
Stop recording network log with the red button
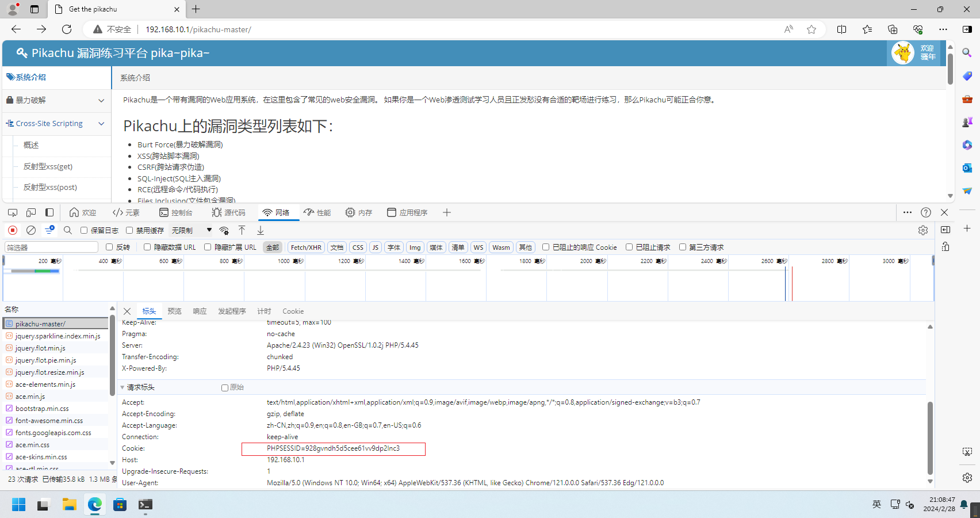(x=13, y=230)
